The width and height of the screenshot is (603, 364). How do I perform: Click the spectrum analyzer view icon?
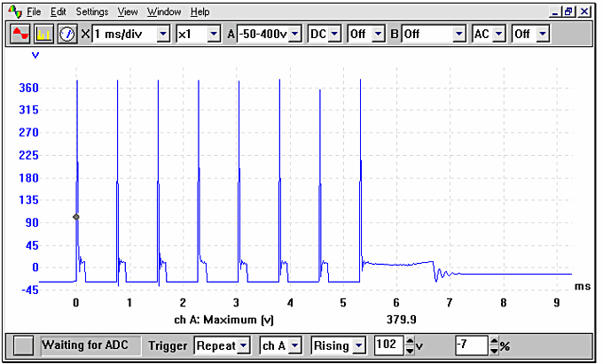pos(43,34)
